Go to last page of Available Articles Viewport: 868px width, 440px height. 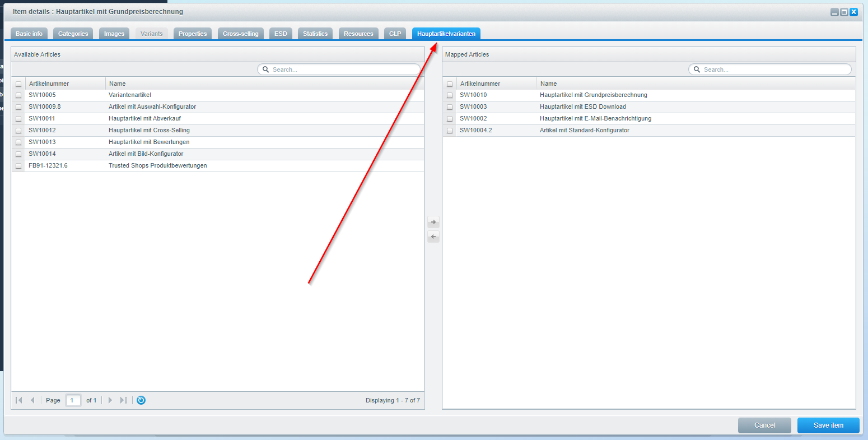(x=123, y=400)
